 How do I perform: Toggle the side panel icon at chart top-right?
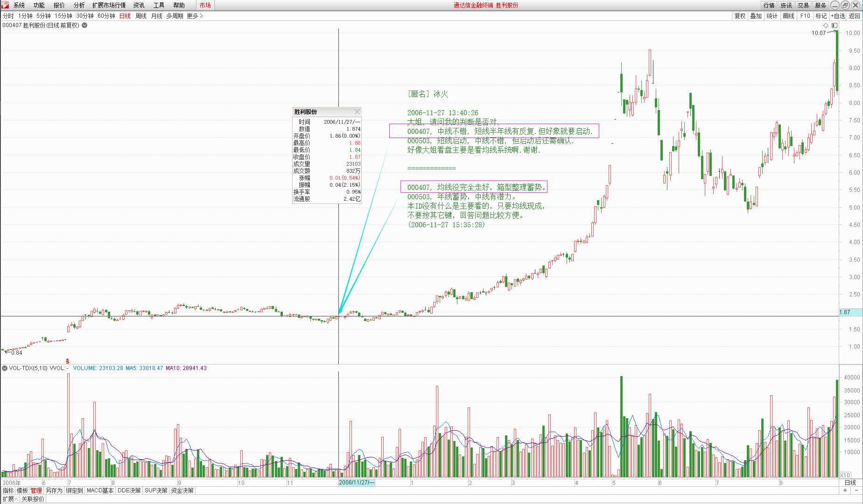point(835,25)
